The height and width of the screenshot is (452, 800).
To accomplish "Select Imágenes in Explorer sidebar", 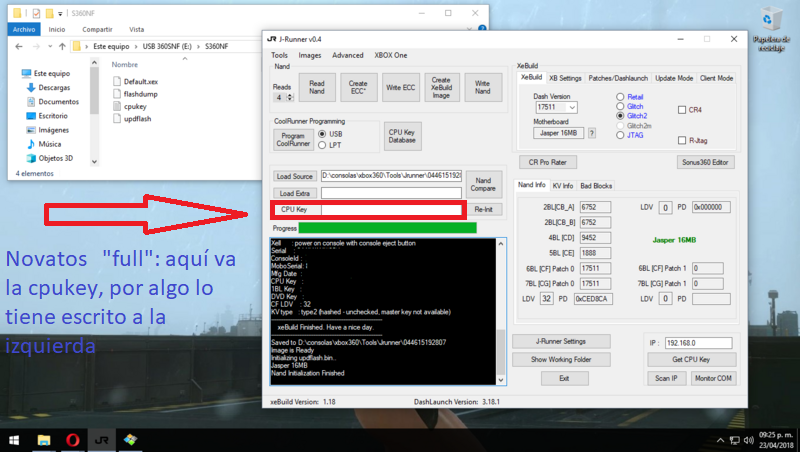I will point(53,130).
